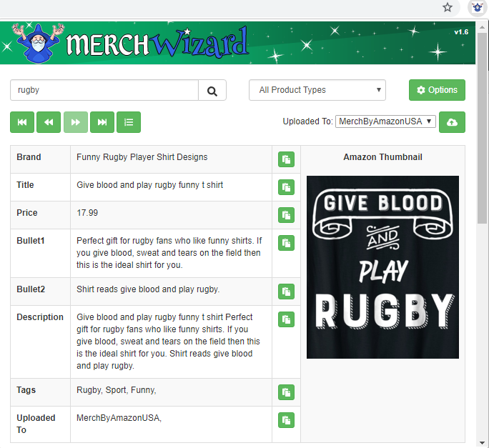Copy the Tags field value
This screenshot has height=448, width=489.
286,392
